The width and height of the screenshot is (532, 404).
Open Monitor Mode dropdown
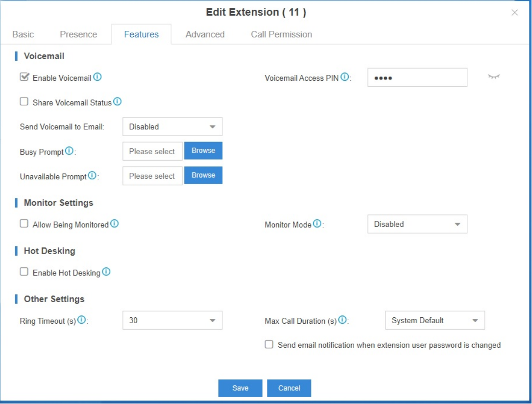click(417, 224)
